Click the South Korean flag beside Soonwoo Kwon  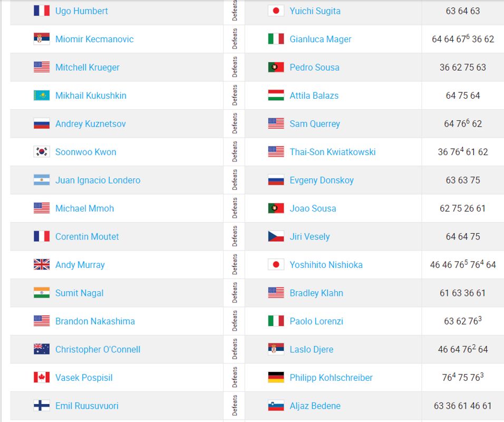pyautogui.click(x=42, y=152)
